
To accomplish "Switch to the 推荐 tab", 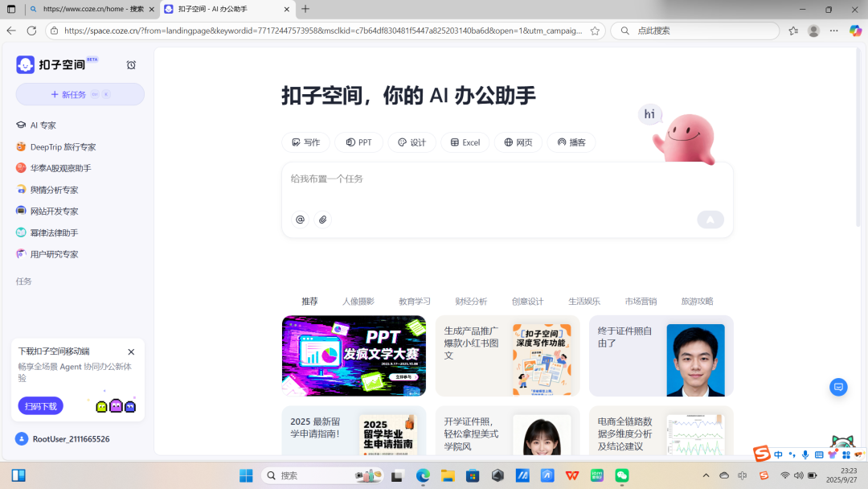I will pyautogui.click(x=309, y=302).
